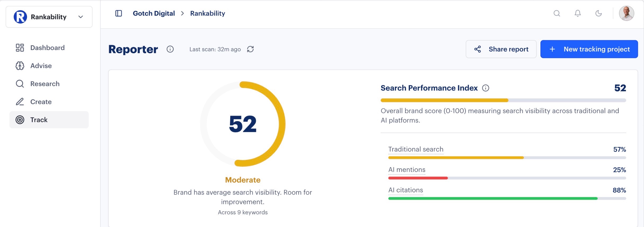Click the Create pencil icon
644x227 pixels.
coord(20,102)
